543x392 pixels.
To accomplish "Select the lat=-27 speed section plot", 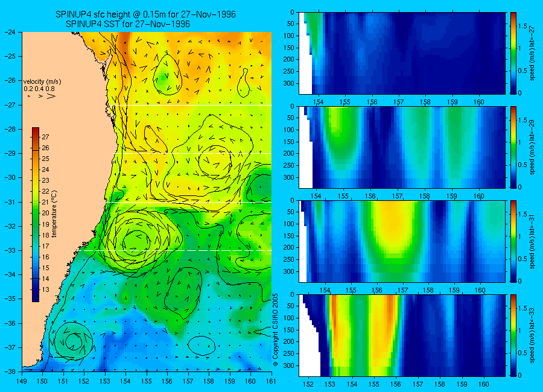I will tap(402, 53).
